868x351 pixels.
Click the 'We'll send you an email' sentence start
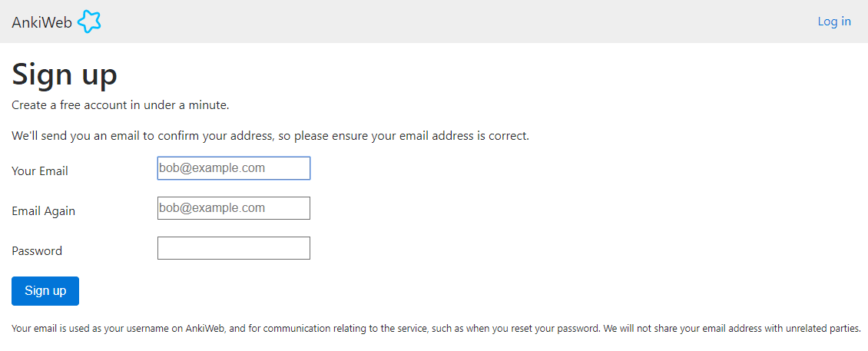82,136
